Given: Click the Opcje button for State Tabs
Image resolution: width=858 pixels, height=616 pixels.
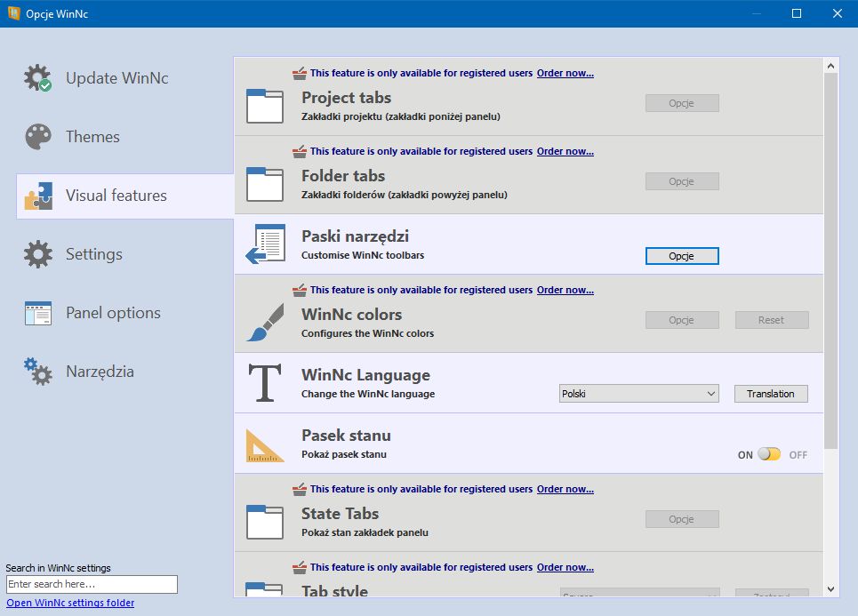Looking at the screenshot, I should pos(682,519).
